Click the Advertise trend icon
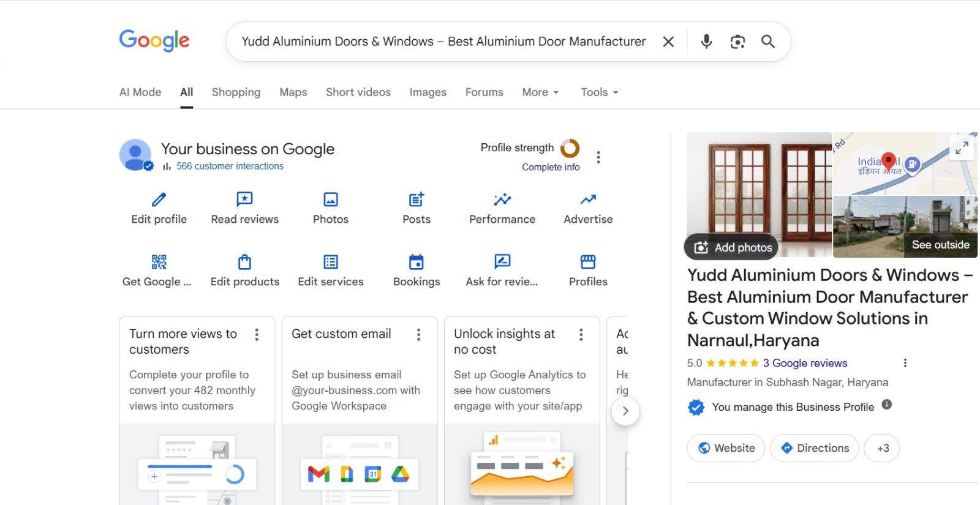Viewport: 980px width, 505px height. (588, 200)
